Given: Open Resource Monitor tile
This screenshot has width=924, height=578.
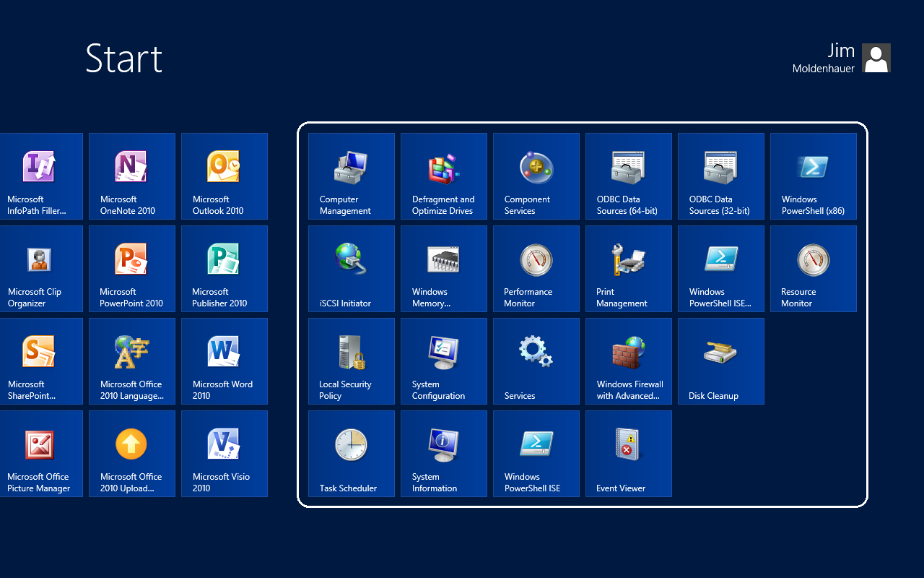Looking at the screenshot, I should click(x=814, y=269).
